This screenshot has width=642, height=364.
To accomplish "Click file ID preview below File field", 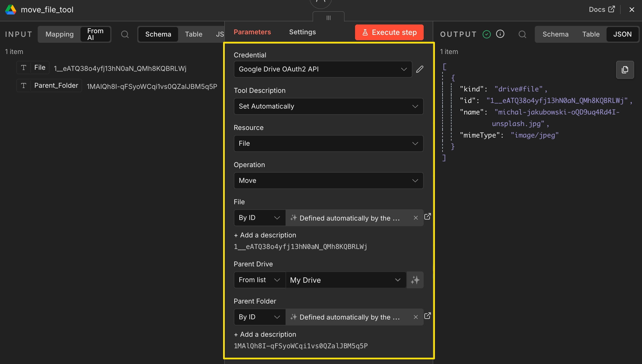I will coord(300,247).
